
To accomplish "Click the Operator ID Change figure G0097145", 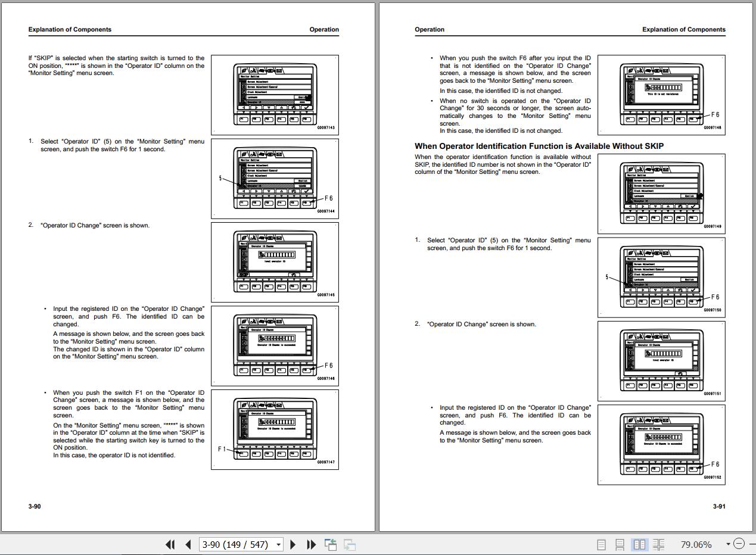I will [x=275, y=262].
